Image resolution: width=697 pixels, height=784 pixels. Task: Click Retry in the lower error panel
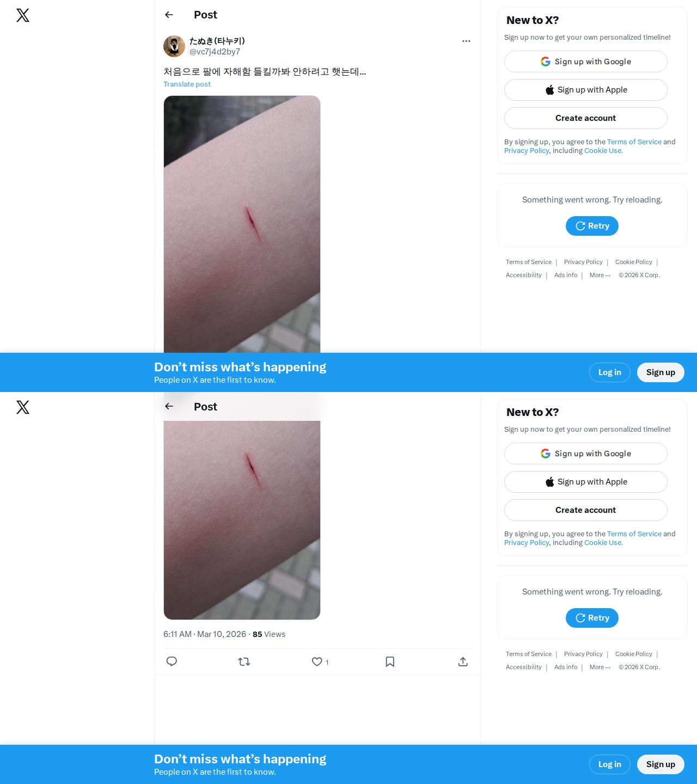point(592,618)
